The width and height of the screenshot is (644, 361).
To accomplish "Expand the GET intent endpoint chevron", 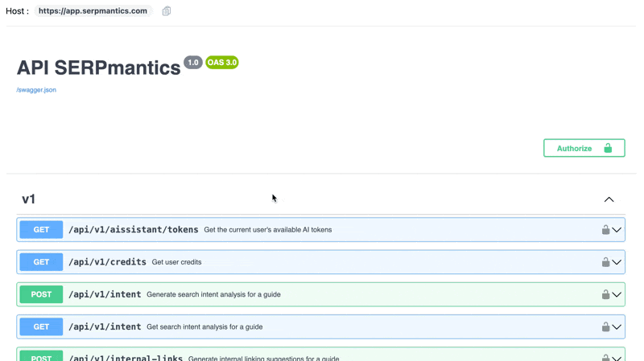I will (x=617, y=326).
